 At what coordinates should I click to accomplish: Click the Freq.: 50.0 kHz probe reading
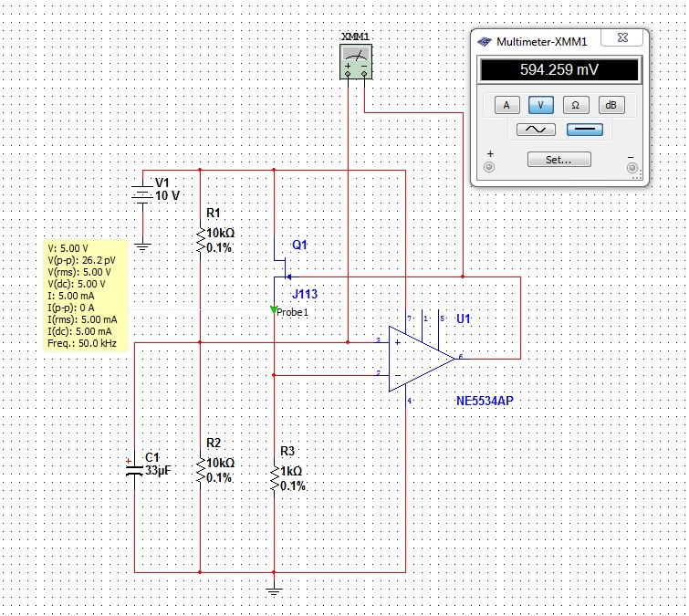click(x=82, y=343)
